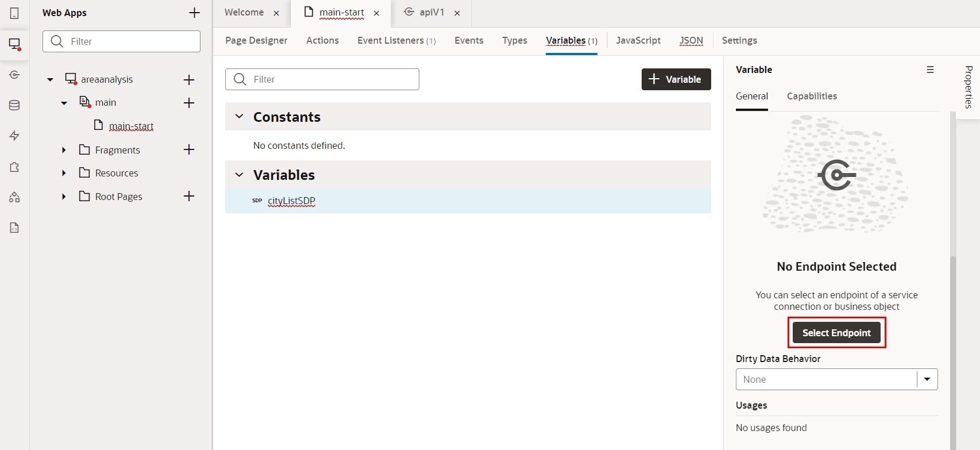Open the Services icon in left sidebar
Image resolution: width=980 pixels, height=450 pixels.
coord(14,75)
